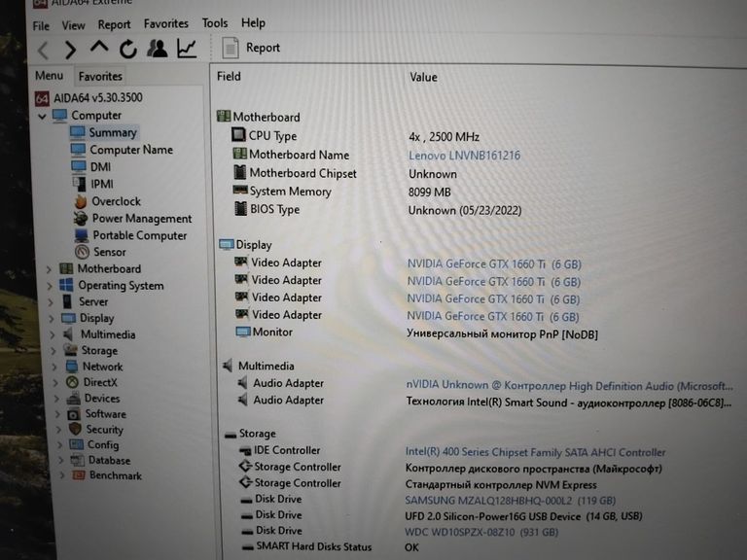Open the SAMSUNG MZALQ128HBHQ-000L2 link

(x=511, y=501)
